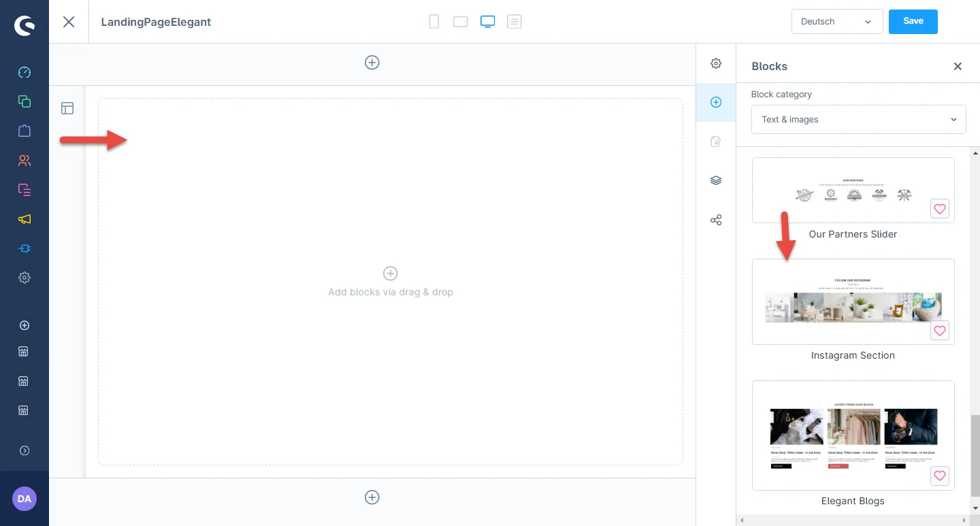Add section above using plus button
Viewport: 980px width, 526px height.
(x=372, y=63)
